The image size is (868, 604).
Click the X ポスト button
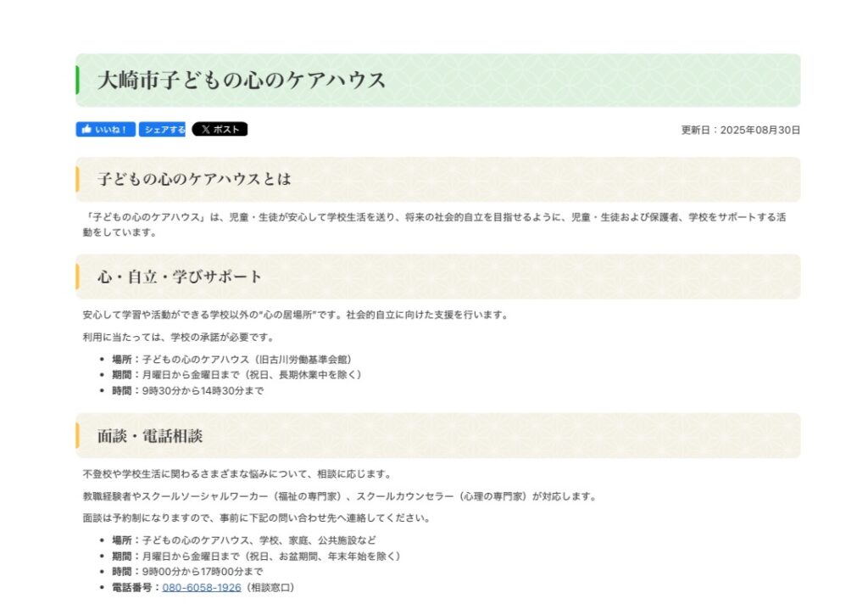pyautogui.click(x=220, y=130)
